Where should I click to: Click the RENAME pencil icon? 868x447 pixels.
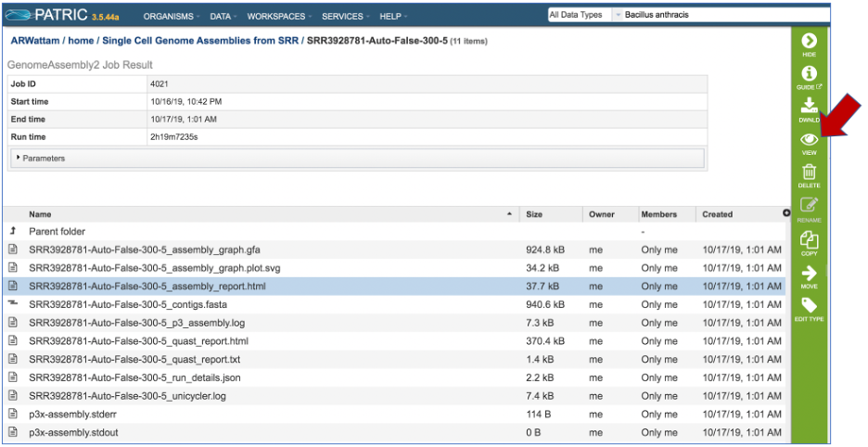click(809, 205)
